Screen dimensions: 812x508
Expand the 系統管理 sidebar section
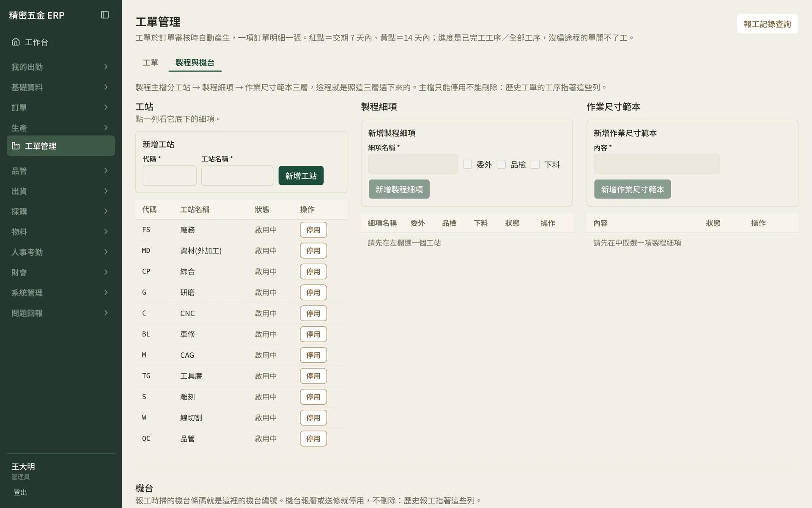pyautogui.click(x=61, y=293)
